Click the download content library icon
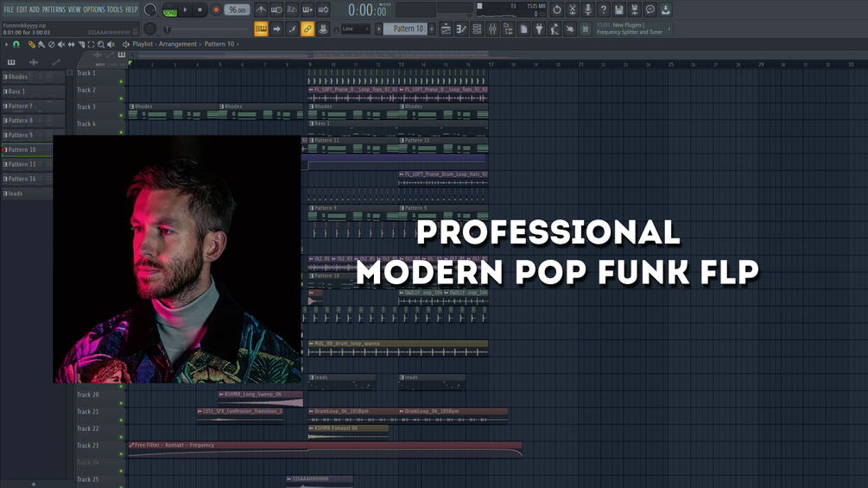868x488 pixels. point(665,10)
